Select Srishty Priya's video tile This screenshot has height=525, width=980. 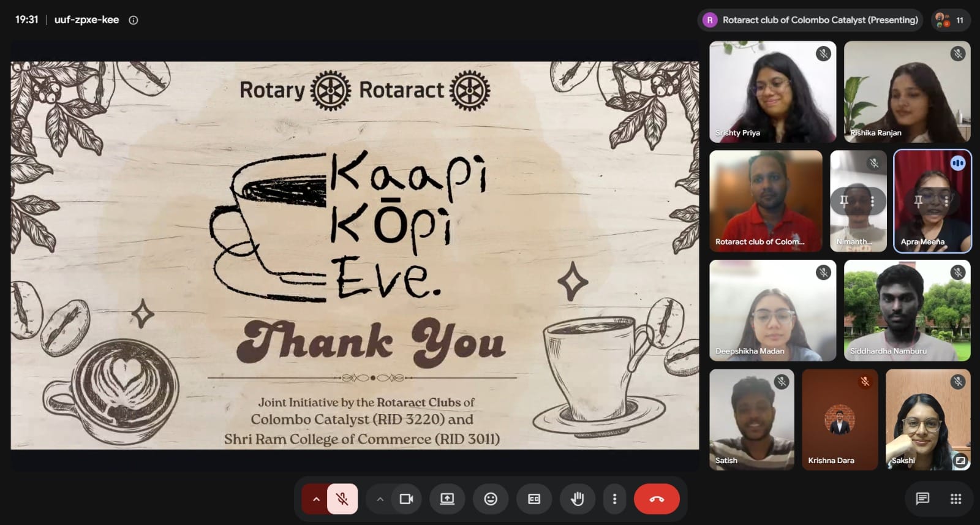pos(772,92)
